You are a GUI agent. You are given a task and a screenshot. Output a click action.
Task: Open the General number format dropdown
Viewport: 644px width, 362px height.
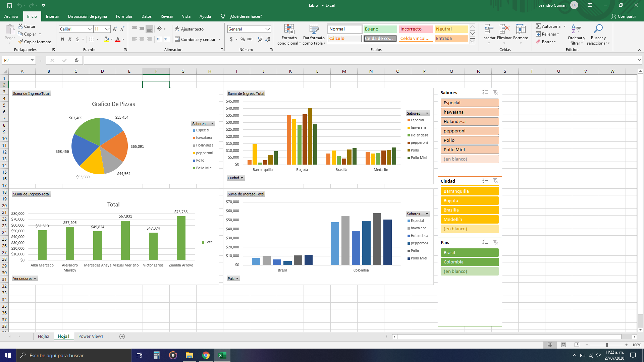[268, 29]
